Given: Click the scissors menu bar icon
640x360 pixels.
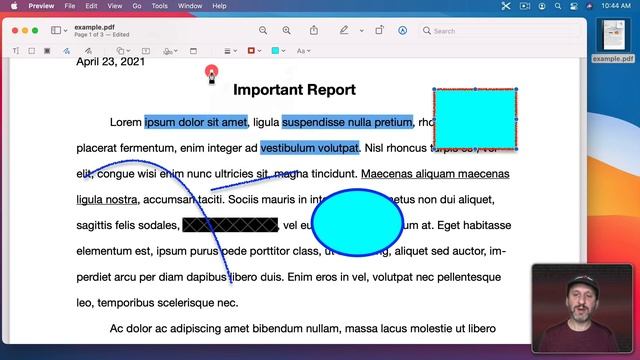Looking at the screenshot, I should tap(506, 6).
